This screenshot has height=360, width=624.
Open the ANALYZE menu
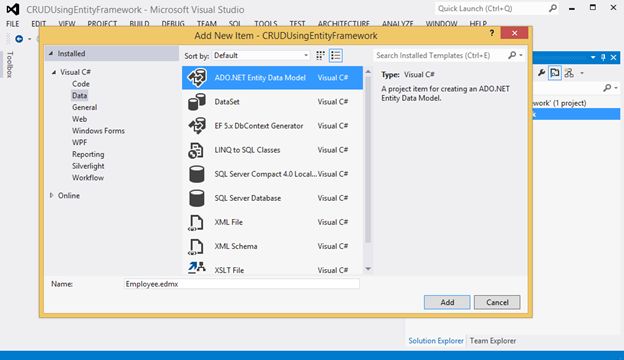tap(397, 23)
